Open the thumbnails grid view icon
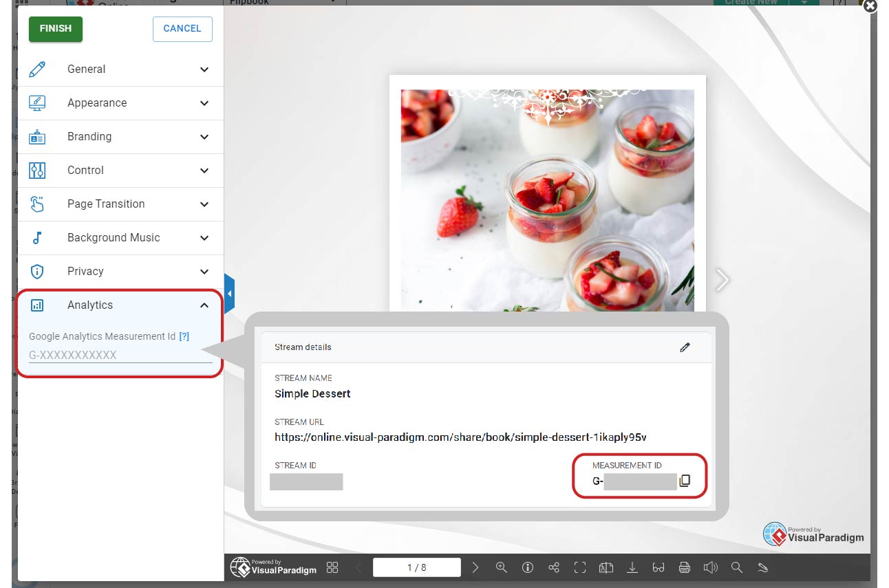This screenshot has width=889, height=588. point(332,567)
